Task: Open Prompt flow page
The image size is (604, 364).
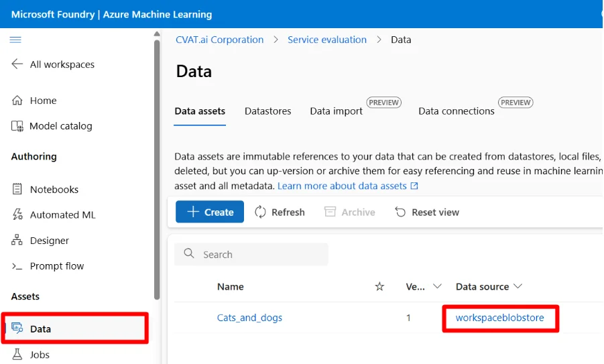Action: click(56, 265)
